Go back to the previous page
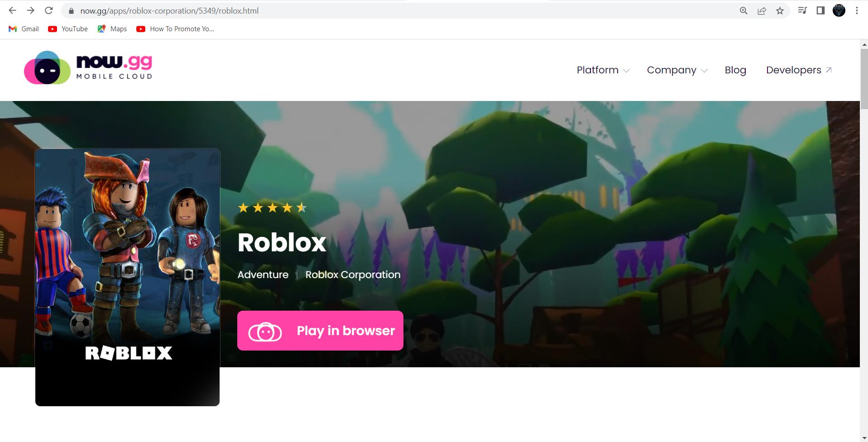The width and height of the screenshot is (868, 442). pos(12,10)
